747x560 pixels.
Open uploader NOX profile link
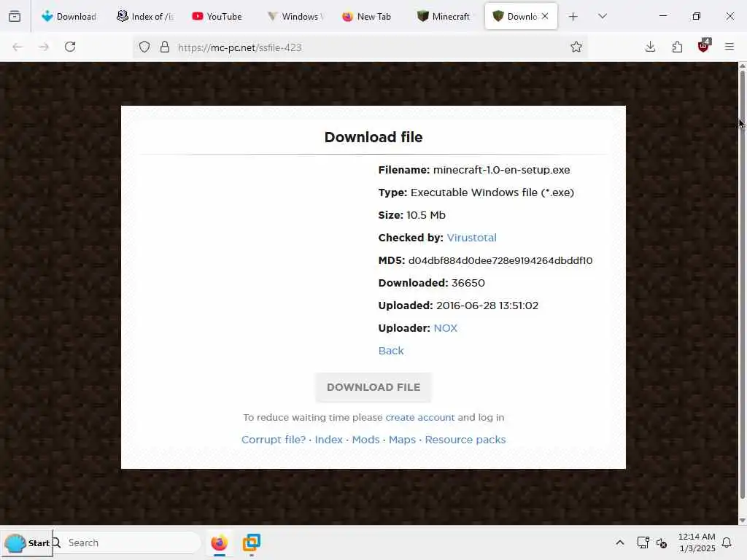(x=446, y=328)
